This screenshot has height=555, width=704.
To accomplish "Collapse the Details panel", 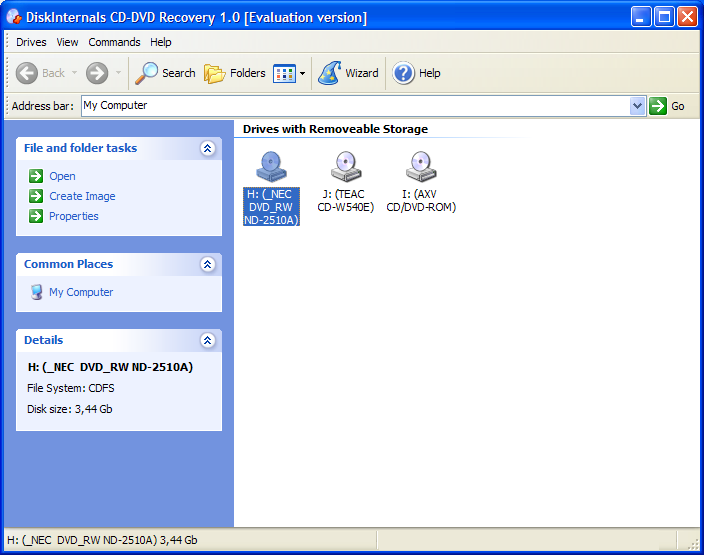I will [207, 340].
